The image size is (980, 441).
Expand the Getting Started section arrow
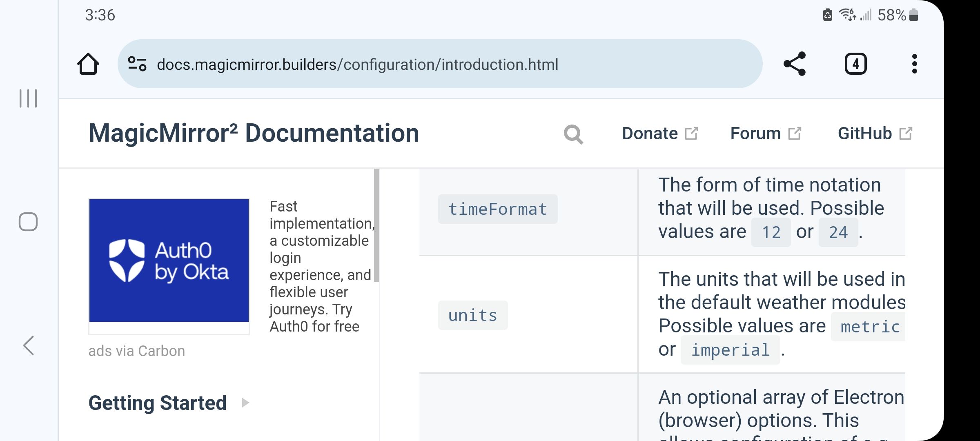[245, 403]
